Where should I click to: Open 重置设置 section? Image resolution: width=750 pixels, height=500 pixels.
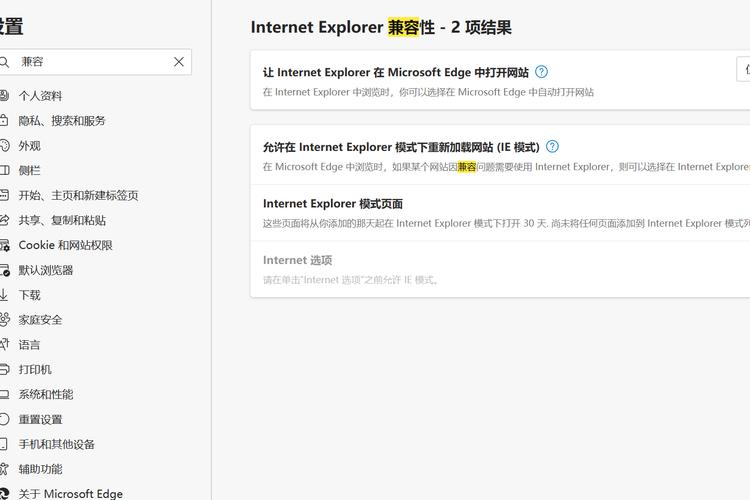click(x=40, y=419)
